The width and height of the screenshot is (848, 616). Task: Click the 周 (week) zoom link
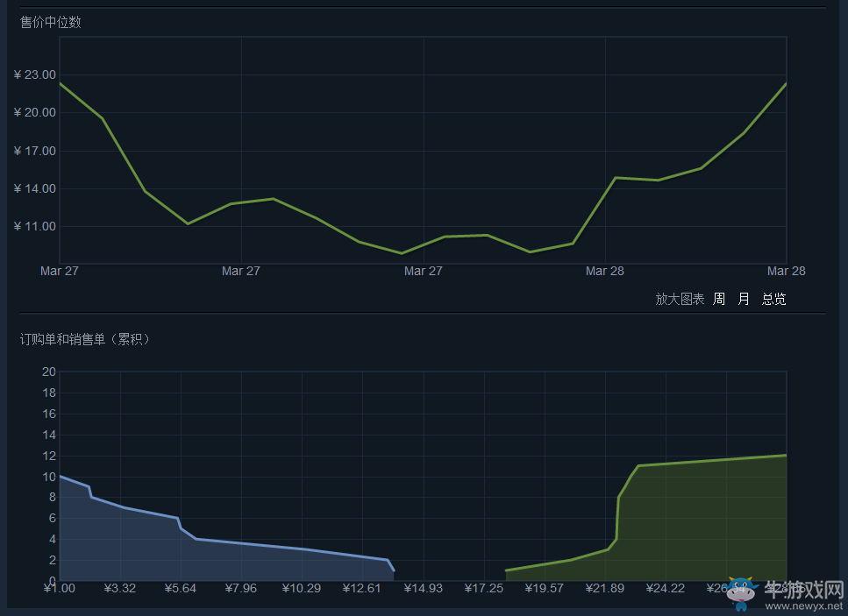pyautogui.click(x=719, y=299)
